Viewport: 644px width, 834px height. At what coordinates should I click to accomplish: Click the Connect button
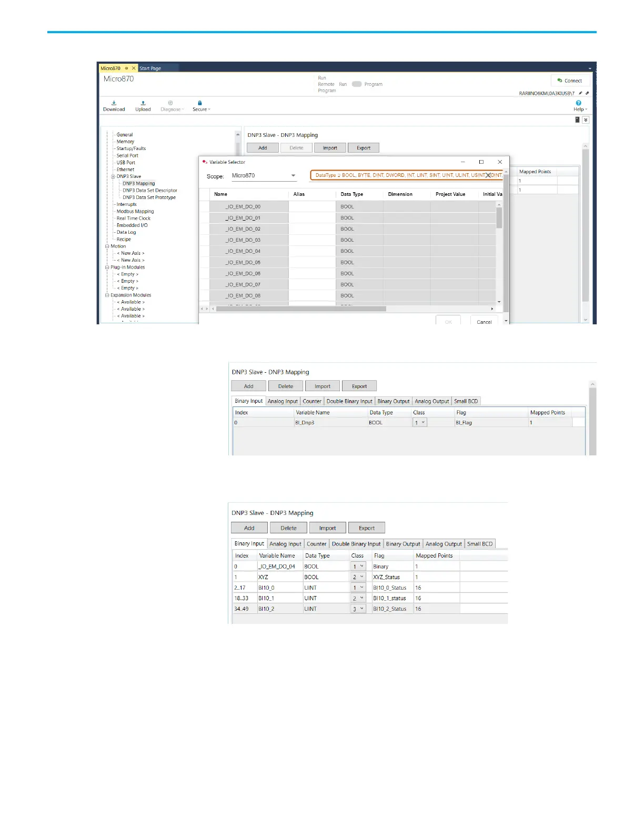[570, 81]
